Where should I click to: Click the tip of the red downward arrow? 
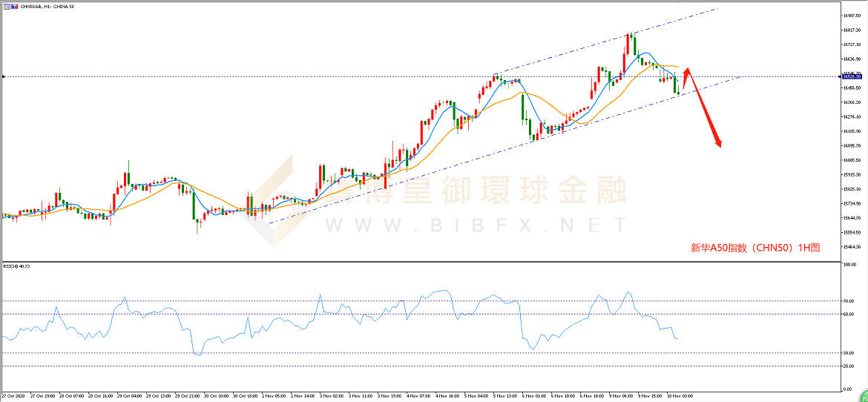click(720, 146)
